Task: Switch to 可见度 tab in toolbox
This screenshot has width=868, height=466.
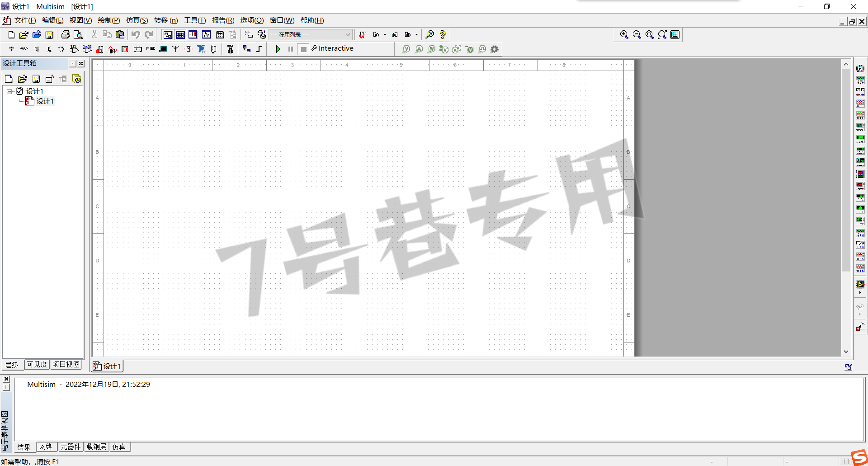Action: (x=37, y=365)
